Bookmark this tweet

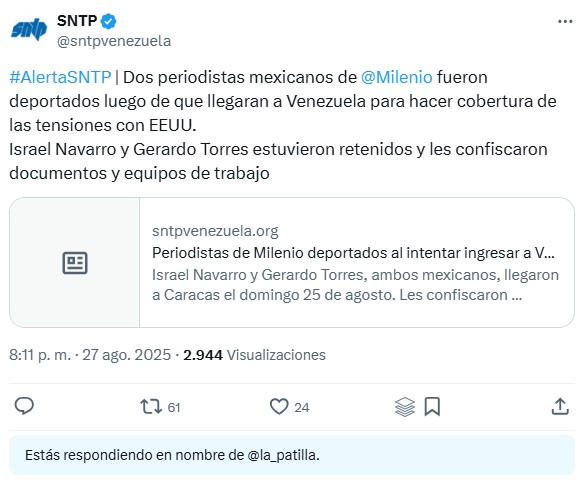[x=432, y=406]
